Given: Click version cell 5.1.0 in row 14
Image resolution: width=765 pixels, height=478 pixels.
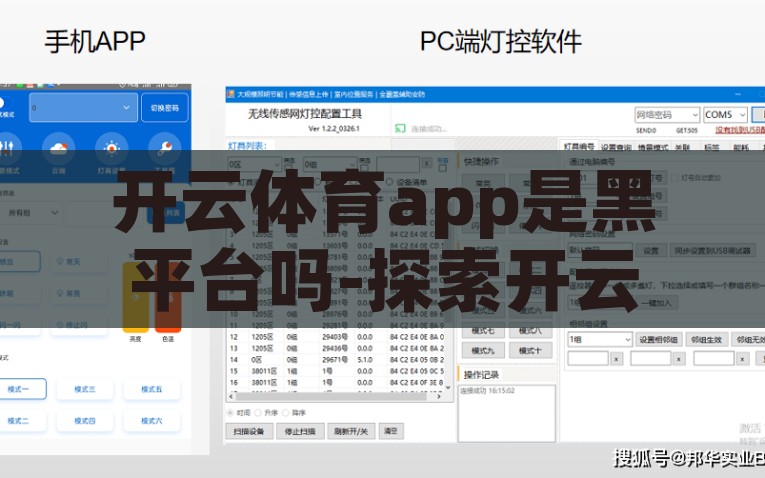Looking at the screenshot, I should pyautogui.click(x=365, y=360).
